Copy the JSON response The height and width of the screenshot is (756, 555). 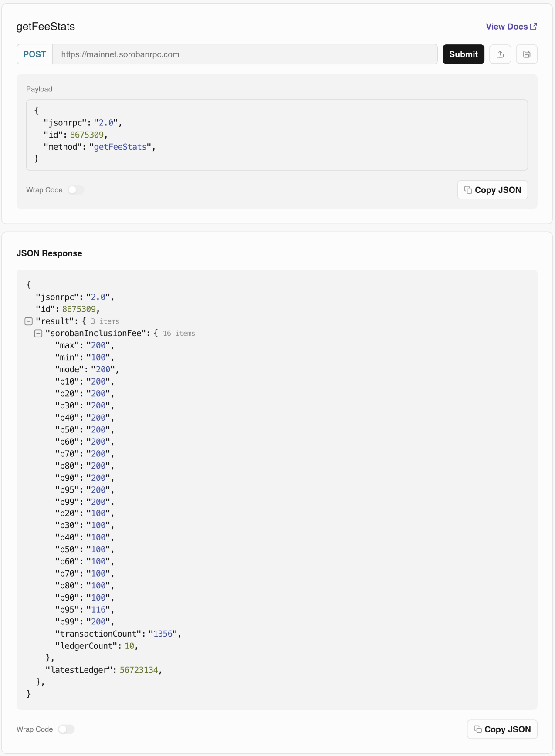pos(502,729)
